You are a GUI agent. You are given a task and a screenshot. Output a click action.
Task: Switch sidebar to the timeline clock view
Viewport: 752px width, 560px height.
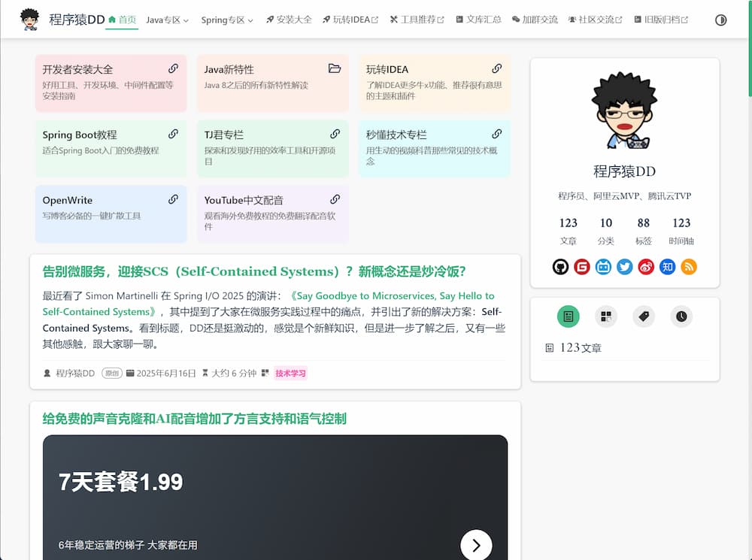(681, 316)
